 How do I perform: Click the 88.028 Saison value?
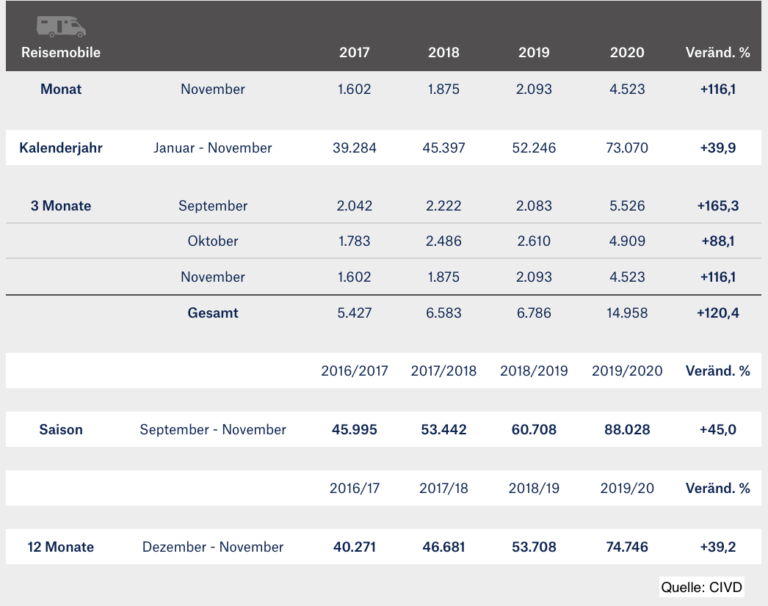coord(627,430)
